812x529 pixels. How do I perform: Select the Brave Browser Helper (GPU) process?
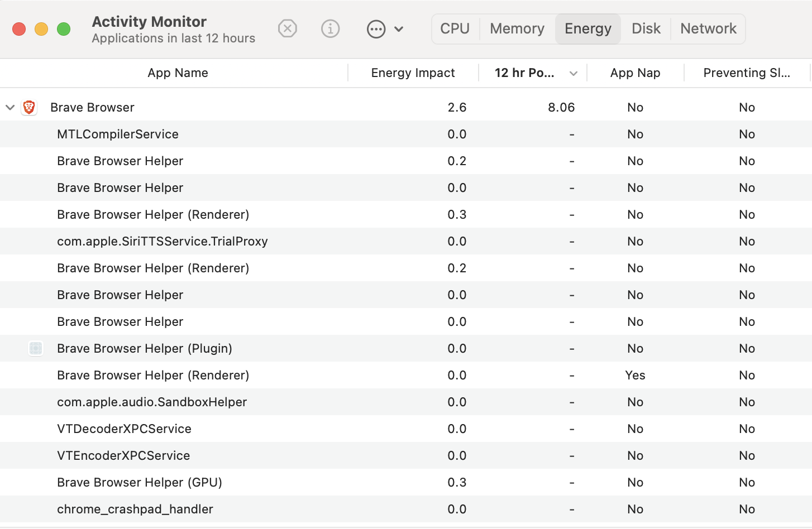pos(406,482)
